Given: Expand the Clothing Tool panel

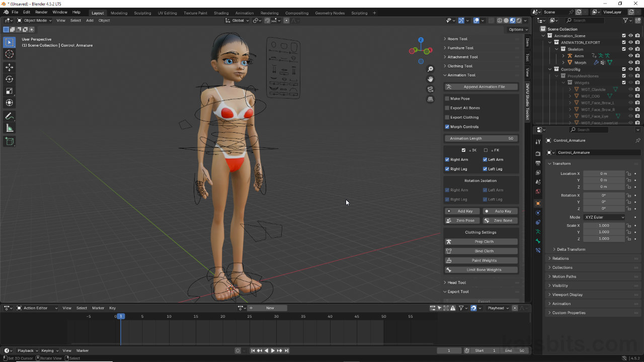Looking at the screenshot, I should (x=460, y=66).
